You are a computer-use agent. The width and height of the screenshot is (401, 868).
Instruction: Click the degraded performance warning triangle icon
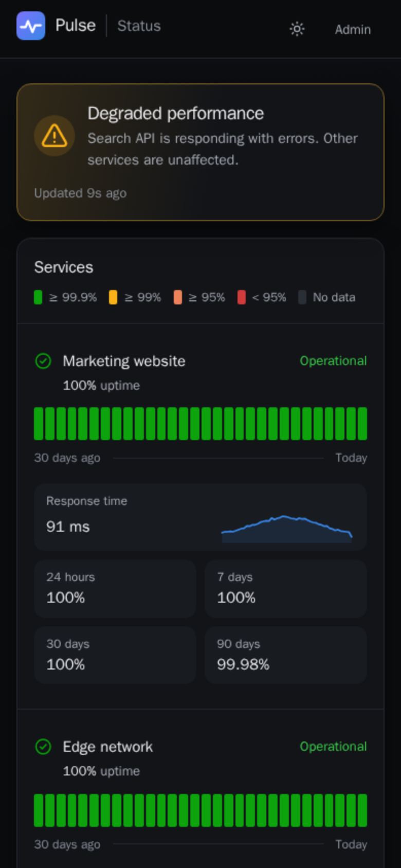54,136
